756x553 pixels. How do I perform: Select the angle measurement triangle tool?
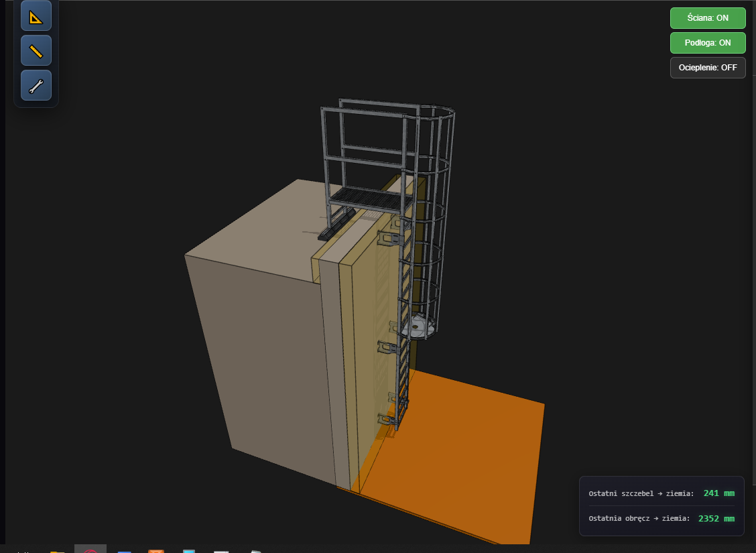pos(36,16)
